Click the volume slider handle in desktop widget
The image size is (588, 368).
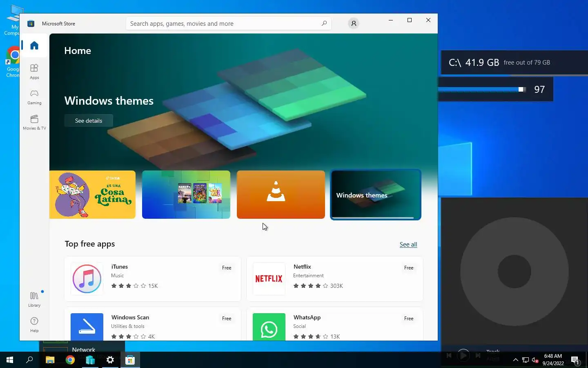click(521, 89)
